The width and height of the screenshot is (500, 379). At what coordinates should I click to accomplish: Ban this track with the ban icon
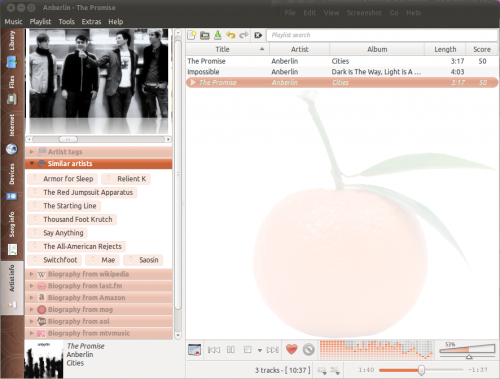(309, 350)
